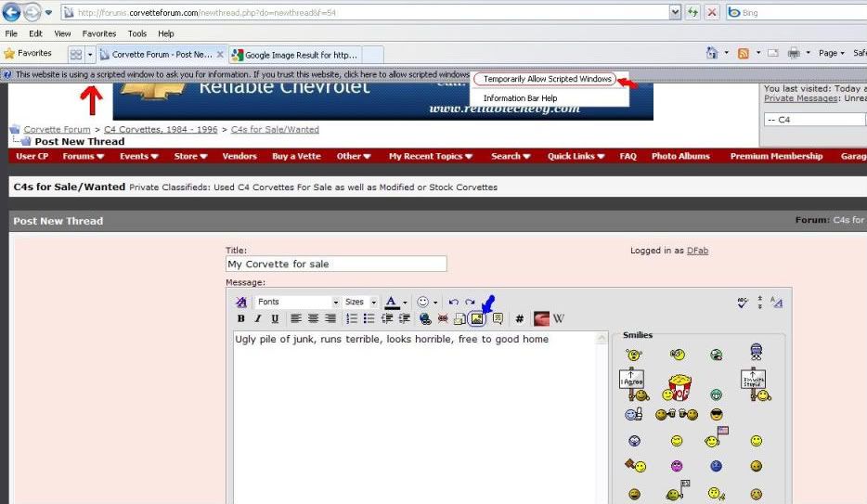
Task: Open the Sizes dropdown
Action: 360,302
